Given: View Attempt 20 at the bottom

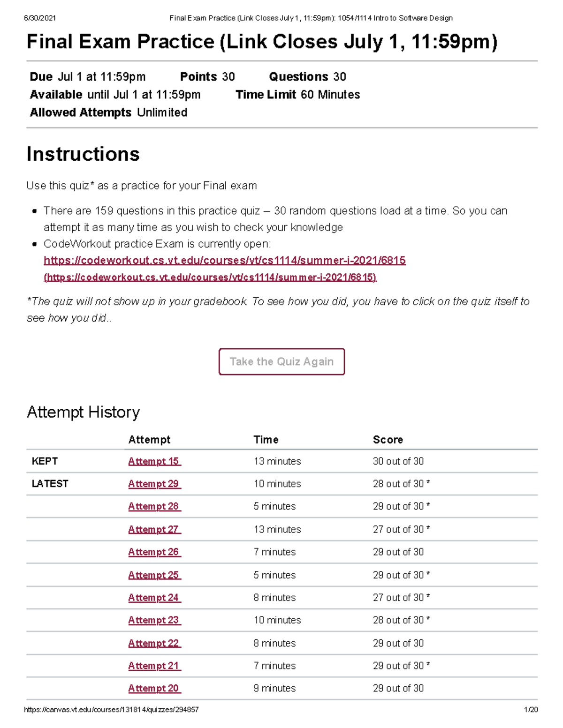Looking at the screenshot, I should click(153, 688).
